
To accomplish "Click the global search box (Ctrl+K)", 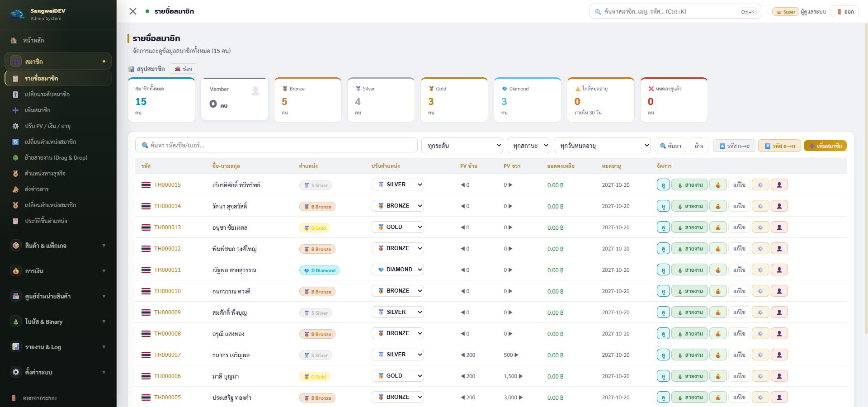I will [675, 11].
